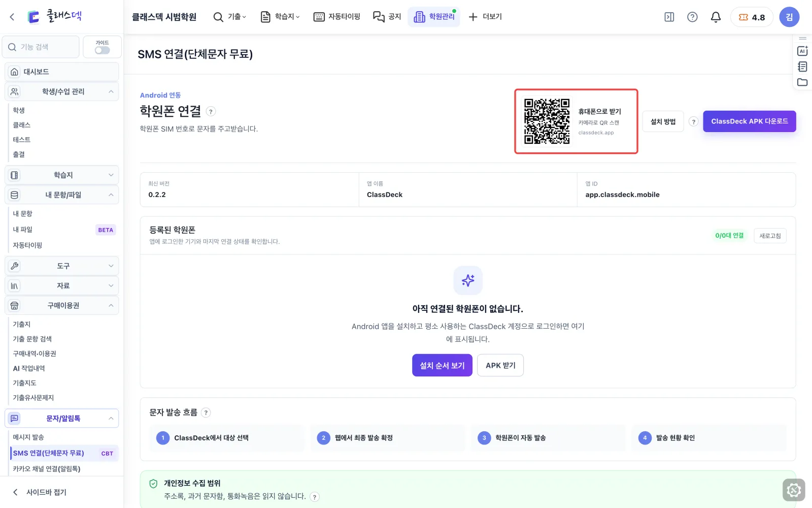Open help question mark in header

coord(692,17)
